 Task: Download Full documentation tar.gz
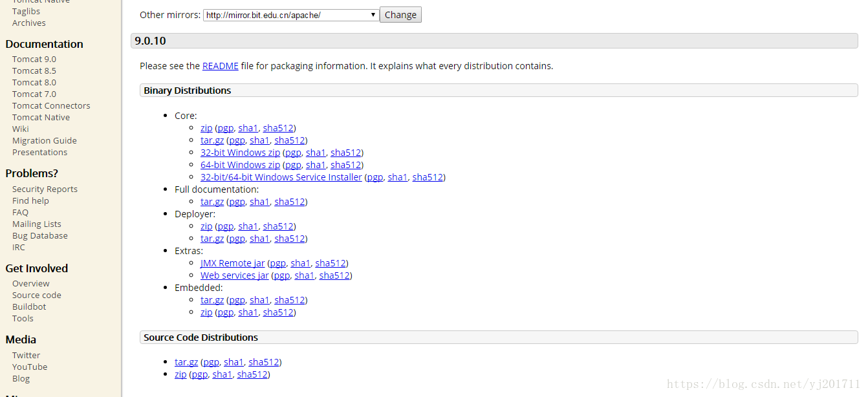click(x=212, y=202)
